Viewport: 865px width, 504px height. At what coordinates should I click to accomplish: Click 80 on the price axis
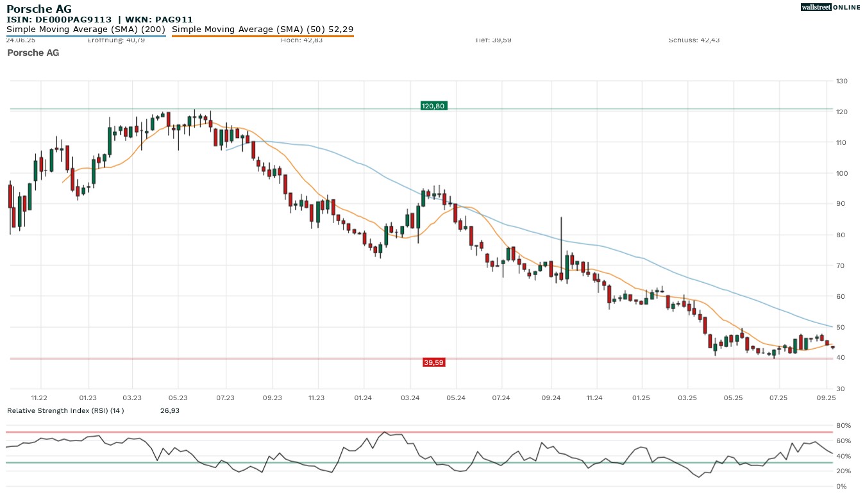pos(840,235)
